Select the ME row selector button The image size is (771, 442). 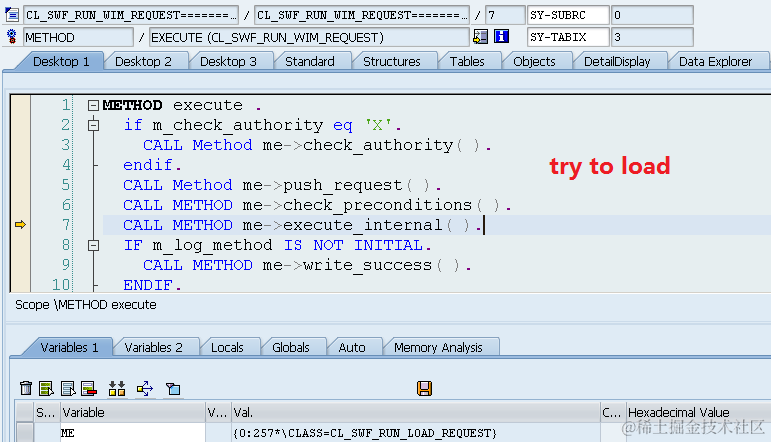pos(25,433)
